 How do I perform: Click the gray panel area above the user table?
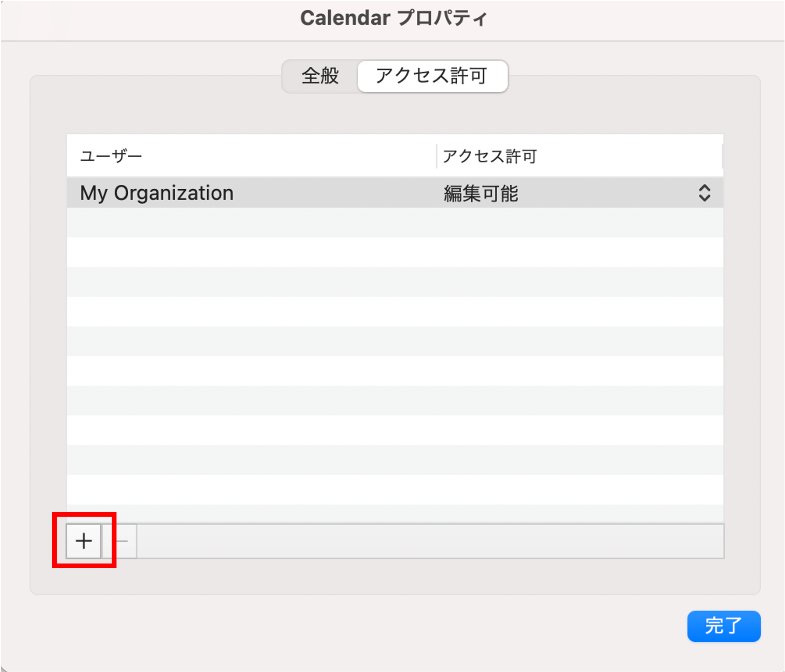pyautogui.click(x=395, y=114)
